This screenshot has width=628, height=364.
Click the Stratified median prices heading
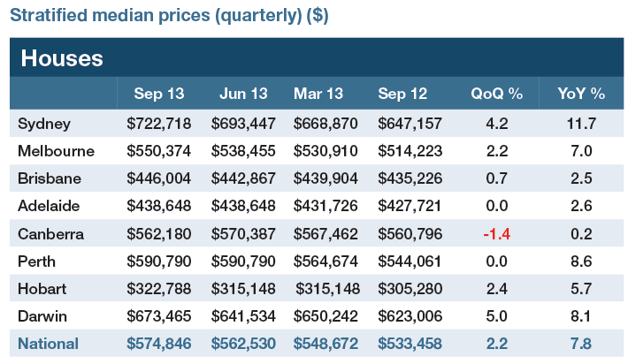(x=170, y=16)
